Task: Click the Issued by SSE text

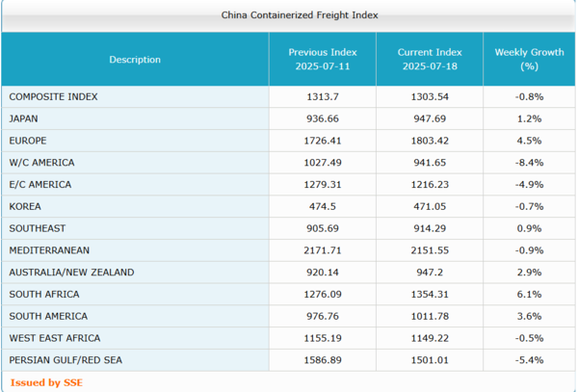Action: click(x=43, y=382)
